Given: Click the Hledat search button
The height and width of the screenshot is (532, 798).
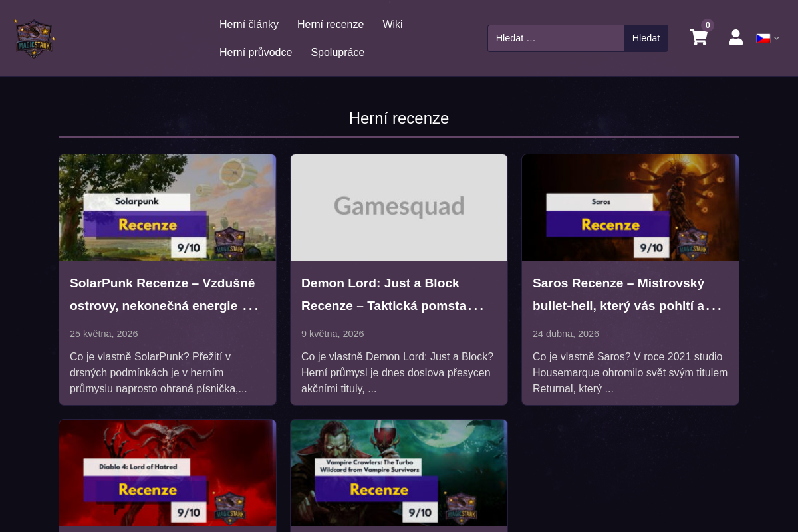Looking at the screenshot, I should pyautogui.click(x=646, y=38).
